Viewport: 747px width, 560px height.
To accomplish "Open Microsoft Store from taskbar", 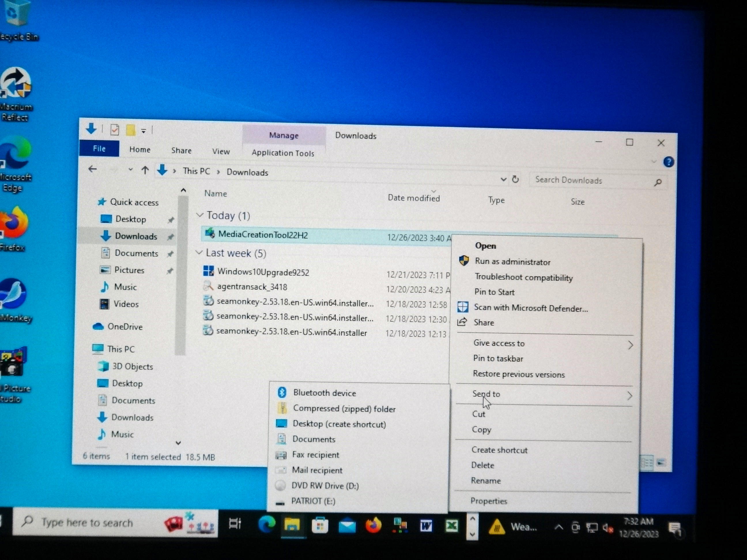I will point(320,525).
